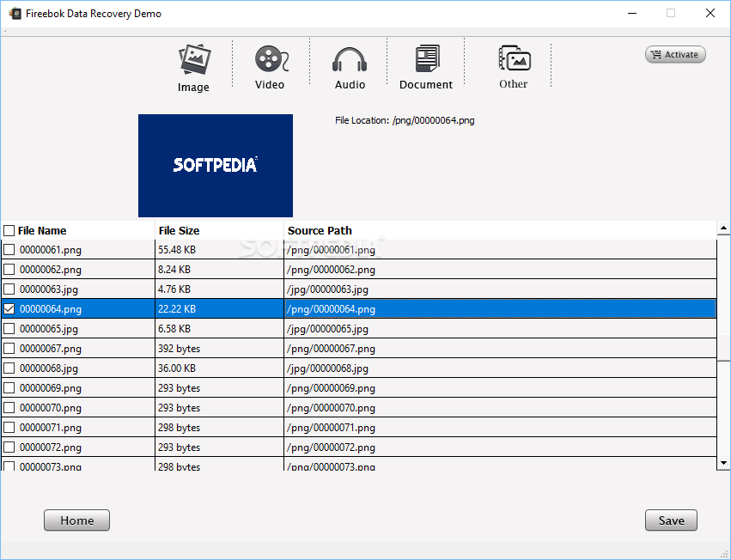Open the Video file category

(270, 66)
